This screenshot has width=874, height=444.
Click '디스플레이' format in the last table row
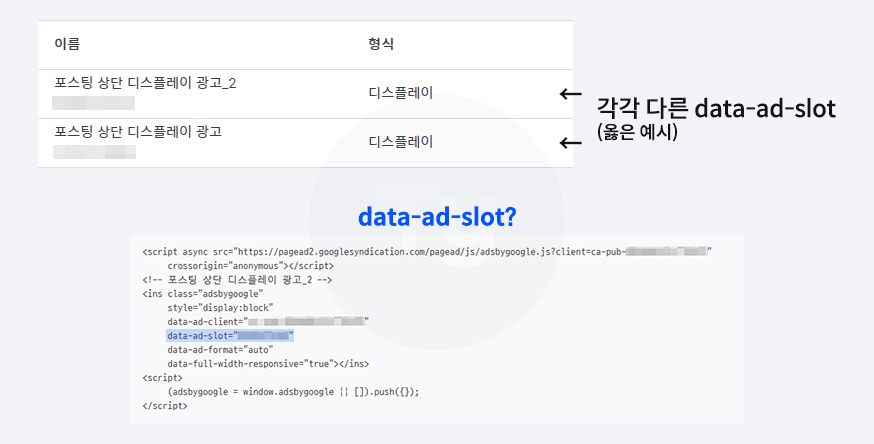click(400, 142)
